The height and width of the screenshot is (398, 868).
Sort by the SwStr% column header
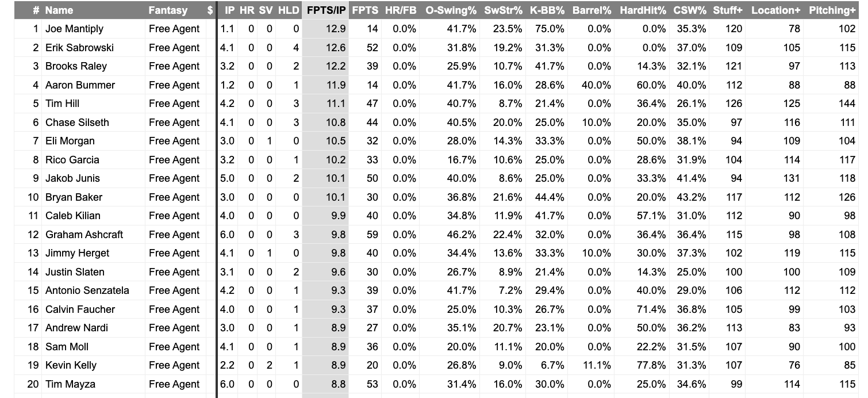coord(503,10)
